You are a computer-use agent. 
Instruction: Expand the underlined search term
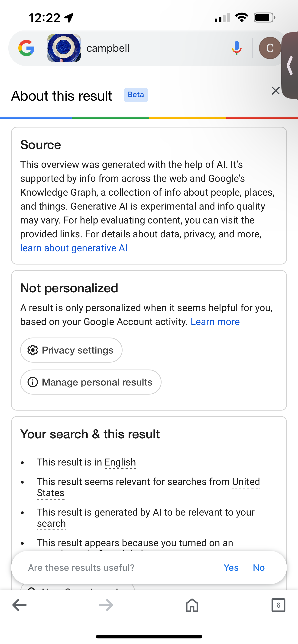coord(51,523)
